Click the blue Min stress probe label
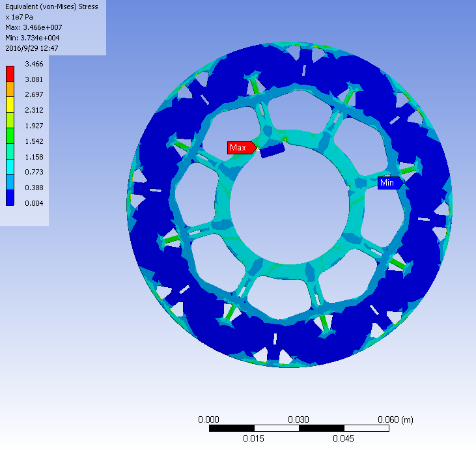This screenshot has height=450, width=476. (391, 183)
